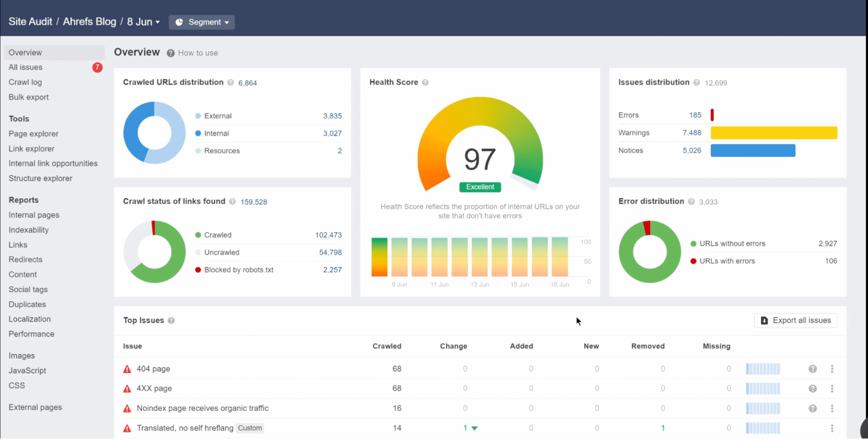Click the yellow Warnings distribution bar
868x439 pixels.
[x=773, y=133]
